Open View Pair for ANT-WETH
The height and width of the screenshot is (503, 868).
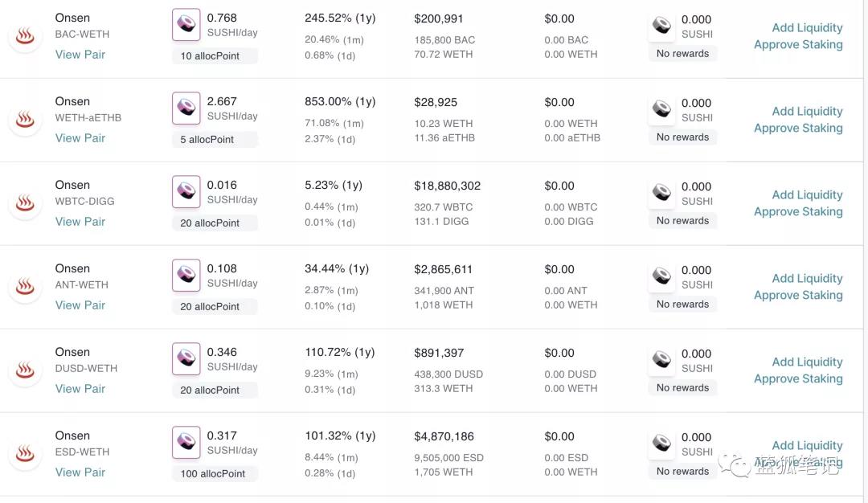click(x=80, y=305)
